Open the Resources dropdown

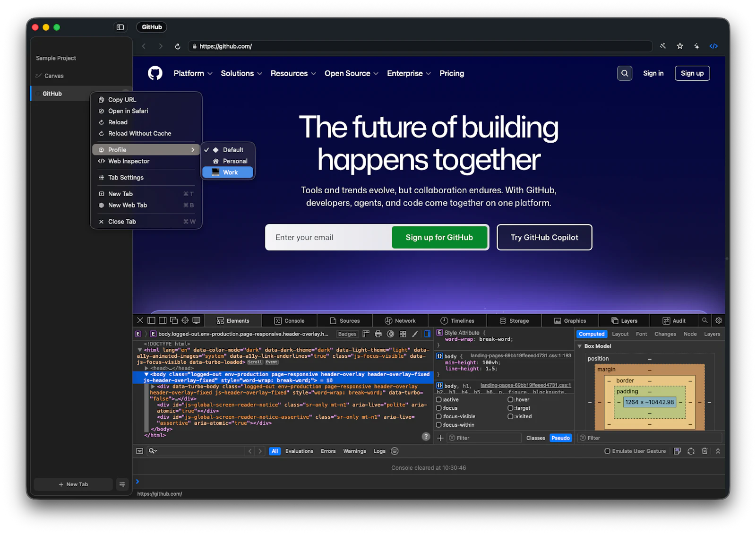[x=293, y=73]
